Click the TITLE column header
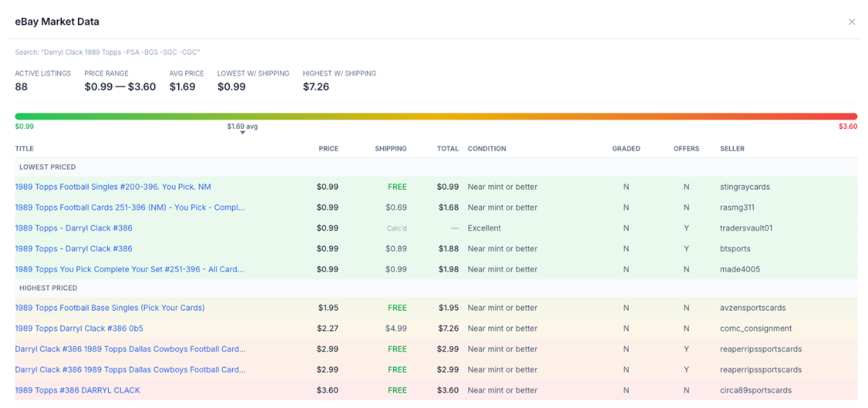Viewport: 868px width, 408px height. point(24,148)
